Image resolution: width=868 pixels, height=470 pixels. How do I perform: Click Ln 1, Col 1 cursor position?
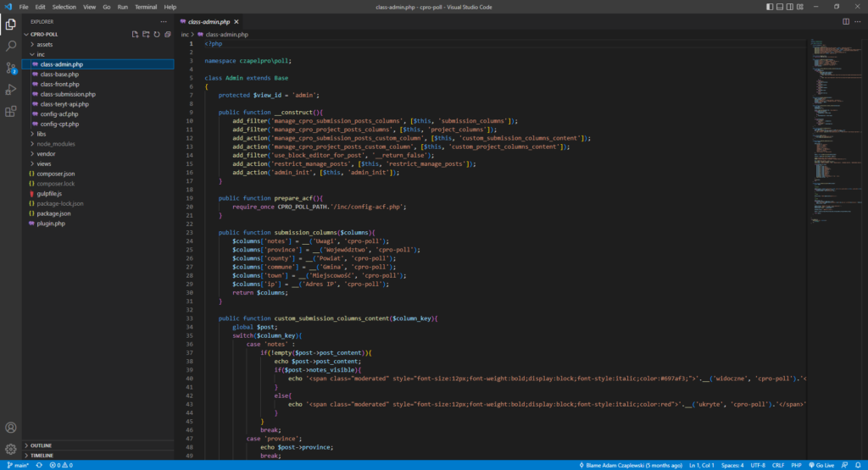[x=701, y=466]
